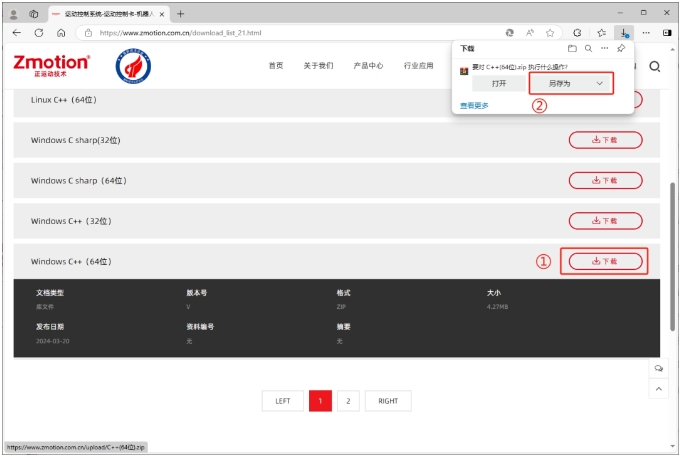
Task: Click the vertical page scrollbar
Action: point(672,257)
